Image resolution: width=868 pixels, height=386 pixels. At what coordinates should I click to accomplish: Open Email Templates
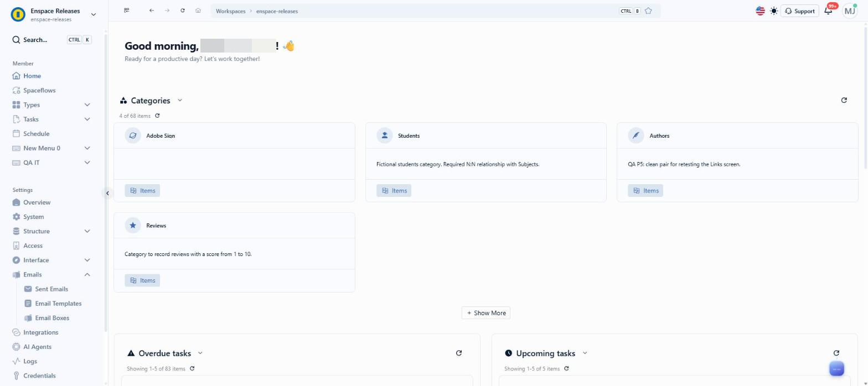(x=58, y=303)
